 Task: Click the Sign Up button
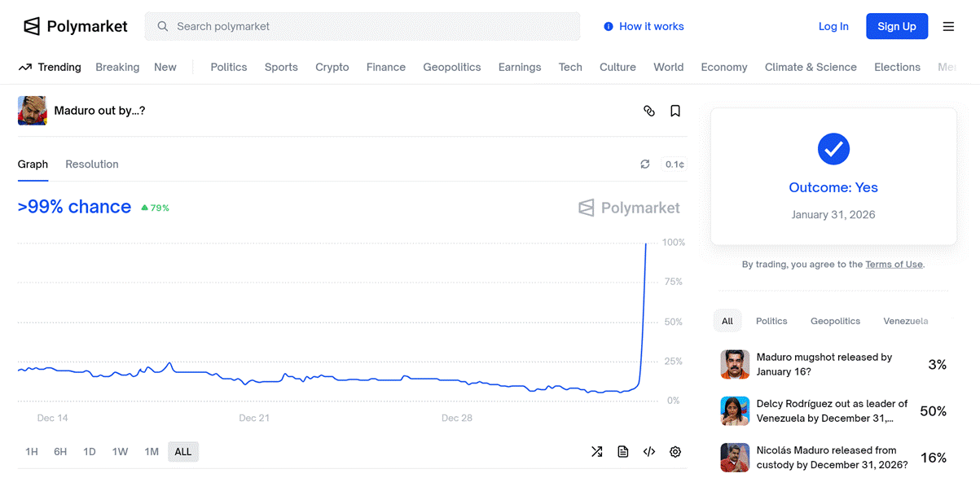[x=897, y=26]
